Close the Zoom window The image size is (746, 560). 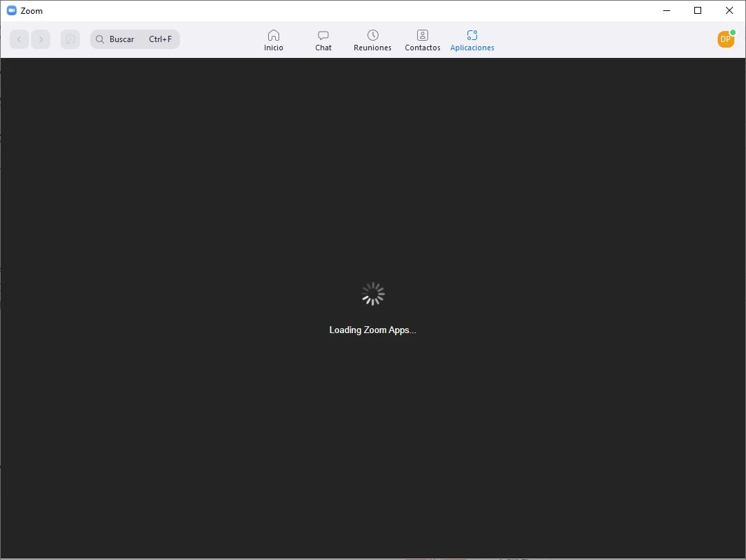click(729, 10)
